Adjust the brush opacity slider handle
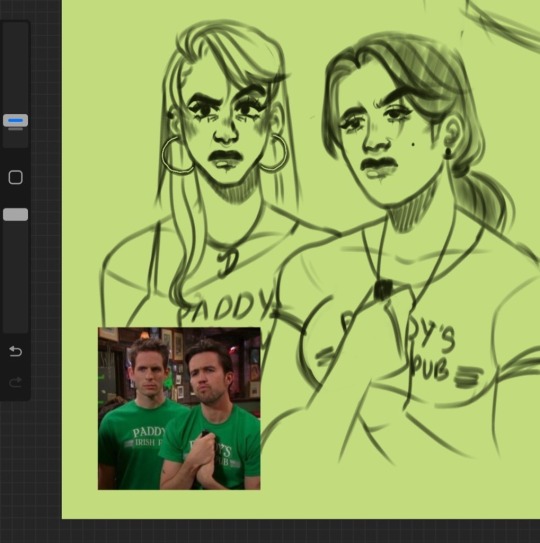 coord(16,214)
